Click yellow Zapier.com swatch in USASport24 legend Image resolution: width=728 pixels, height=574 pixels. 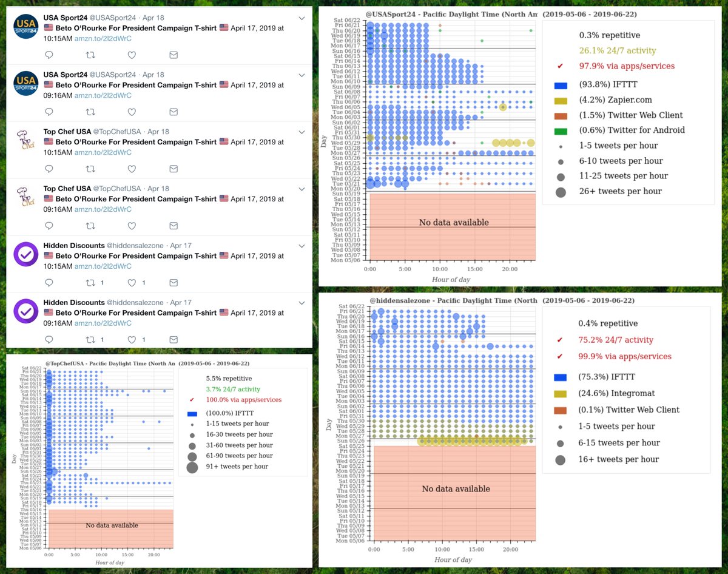tap(561, 100)
